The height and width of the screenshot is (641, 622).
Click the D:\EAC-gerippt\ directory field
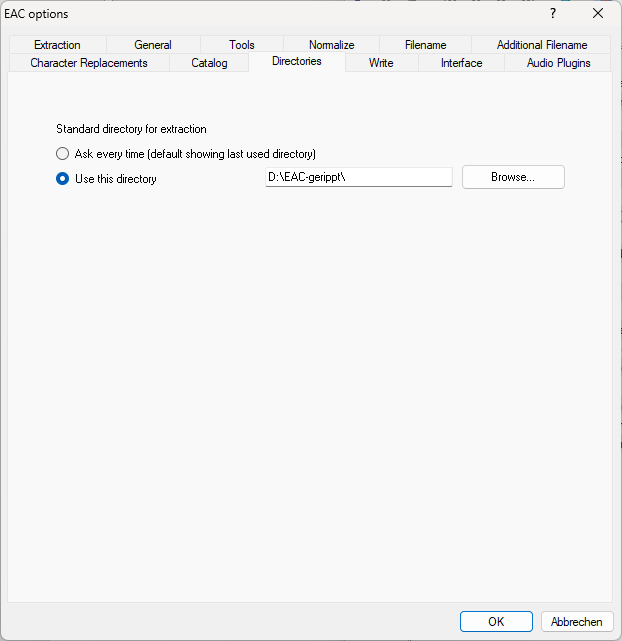(358, 178)
